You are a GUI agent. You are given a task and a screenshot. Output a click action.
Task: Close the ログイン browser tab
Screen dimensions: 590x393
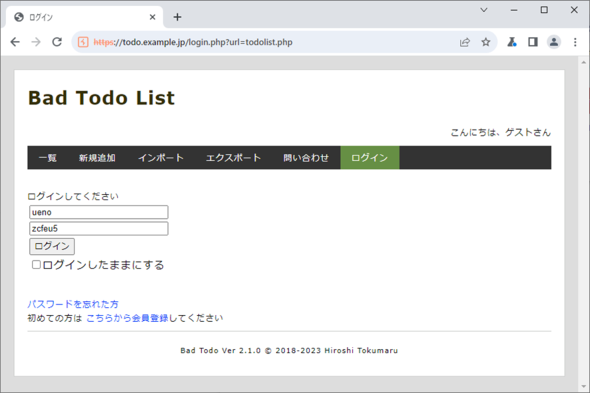152,17
